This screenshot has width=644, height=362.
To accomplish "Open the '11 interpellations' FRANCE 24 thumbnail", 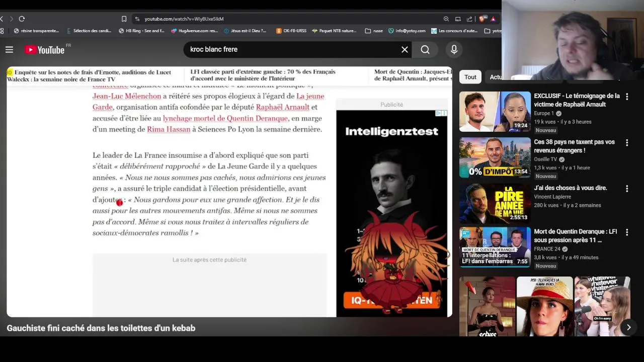I will pos(495,247).
